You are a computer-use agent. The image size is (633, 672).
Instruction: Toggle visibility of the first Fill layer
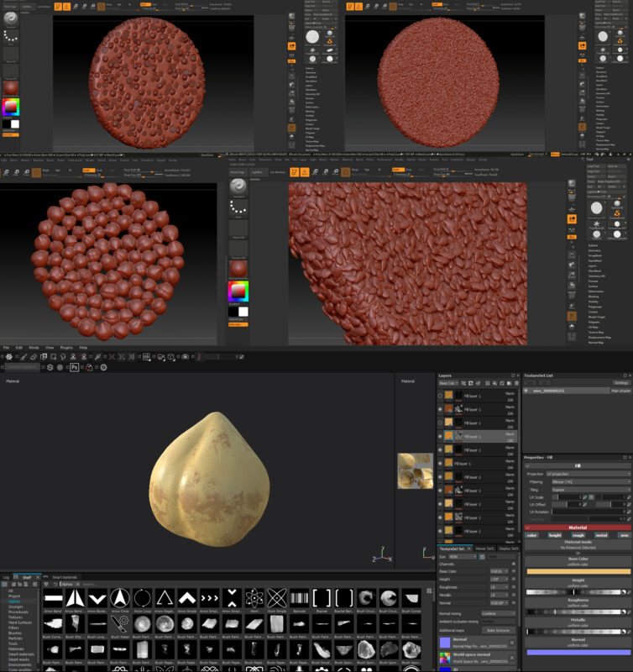pyautogui.click(x=441, y=396)
